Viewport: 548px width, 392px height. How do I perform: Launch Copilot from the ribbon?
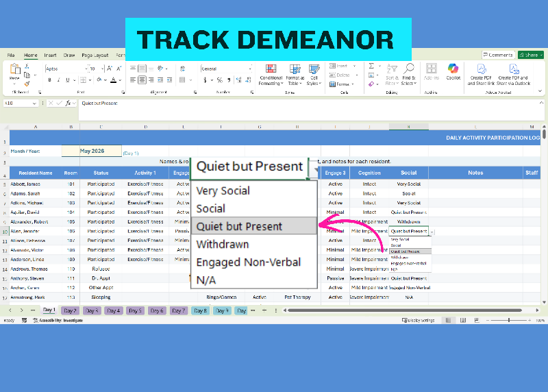tap(453, 72)
